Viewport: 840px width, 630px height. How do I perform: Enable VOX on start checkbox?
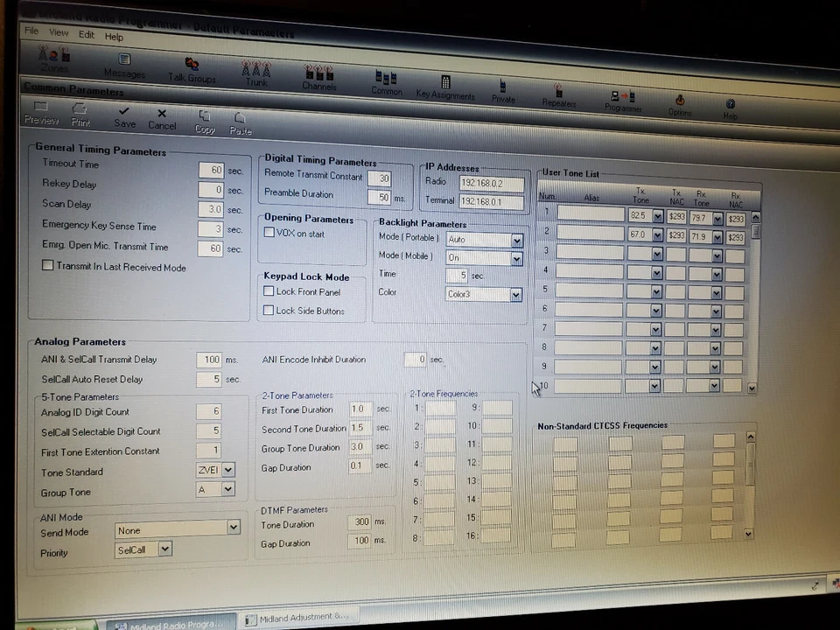(x=269, y=232)
